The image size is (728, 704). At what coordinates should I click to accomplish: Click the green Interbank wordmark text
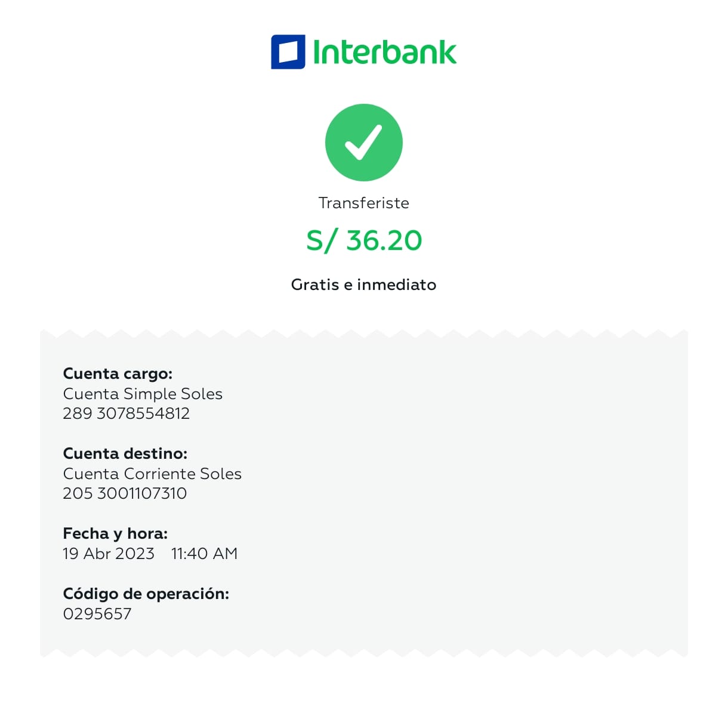click(384, 52)
